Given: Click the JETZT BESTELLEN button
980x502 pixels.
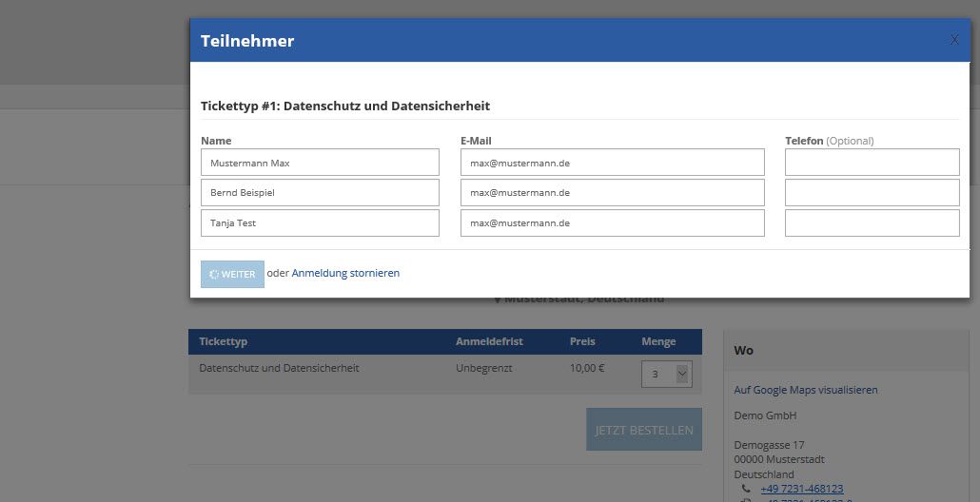Looking at the screenshot, I should pyautogui.click(x=644, y=430).
